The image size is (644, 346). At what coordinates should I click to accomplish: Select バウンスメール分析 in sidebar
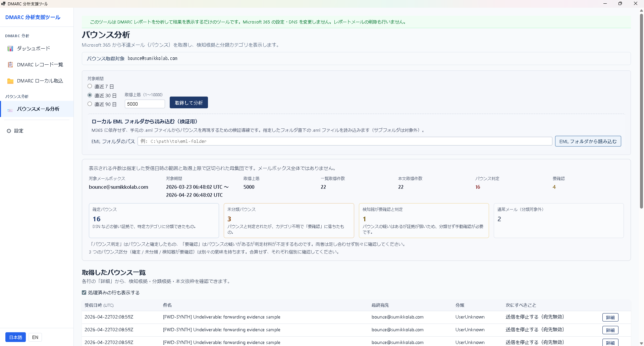click(37, 109)
